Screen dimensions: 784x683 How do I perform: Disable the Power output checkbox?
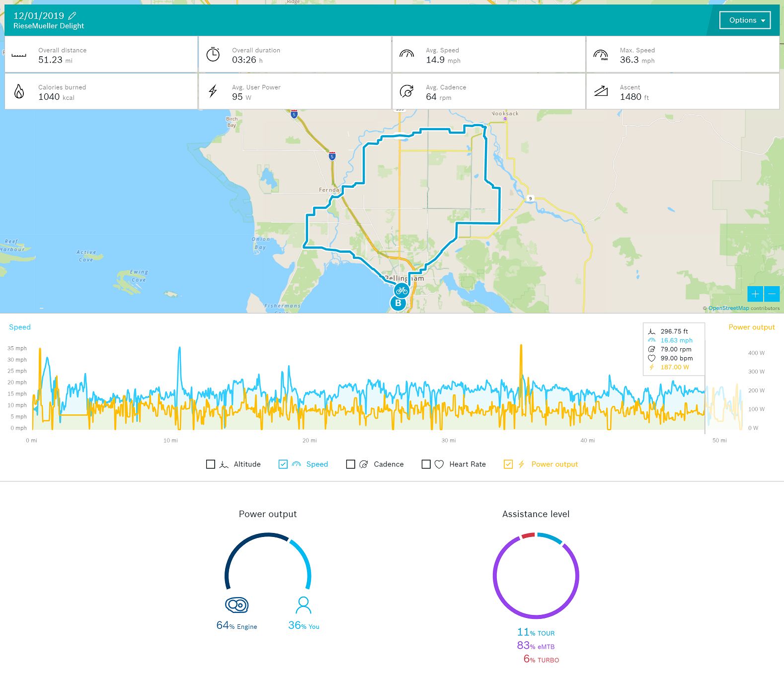click(x=508, y=464)
